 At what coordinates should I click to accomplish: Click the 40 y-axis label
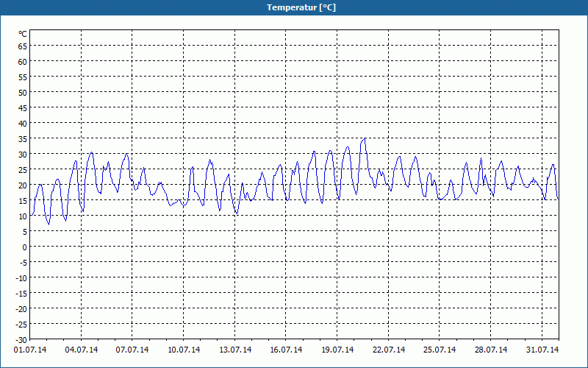click(23, 124)
